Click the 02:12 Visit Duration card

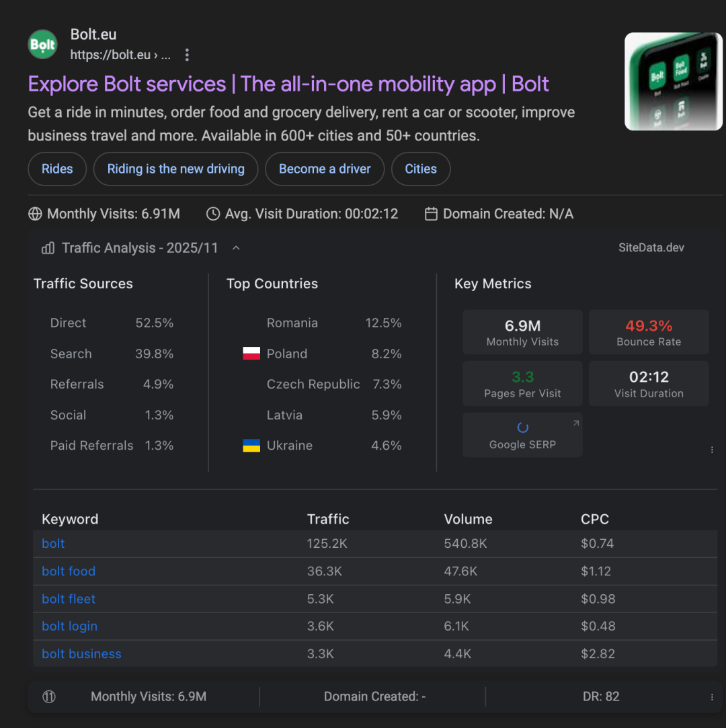649,384
